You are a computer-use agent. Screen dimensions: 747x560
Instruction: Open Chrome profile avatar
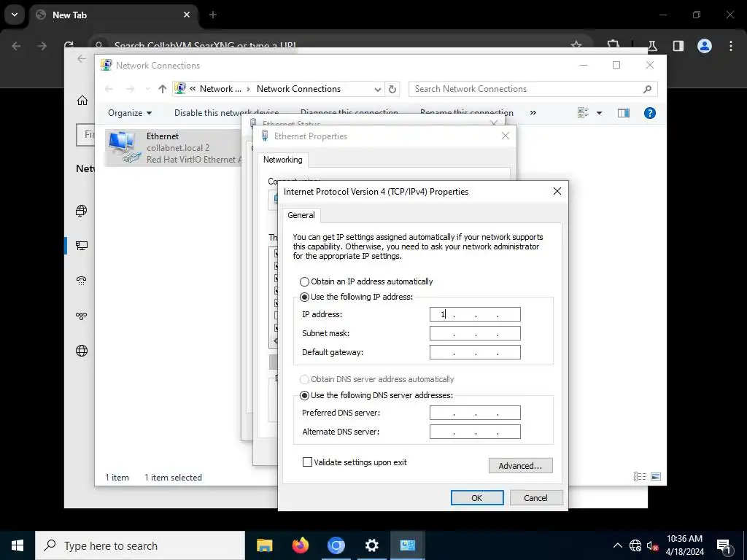[705, 46]
